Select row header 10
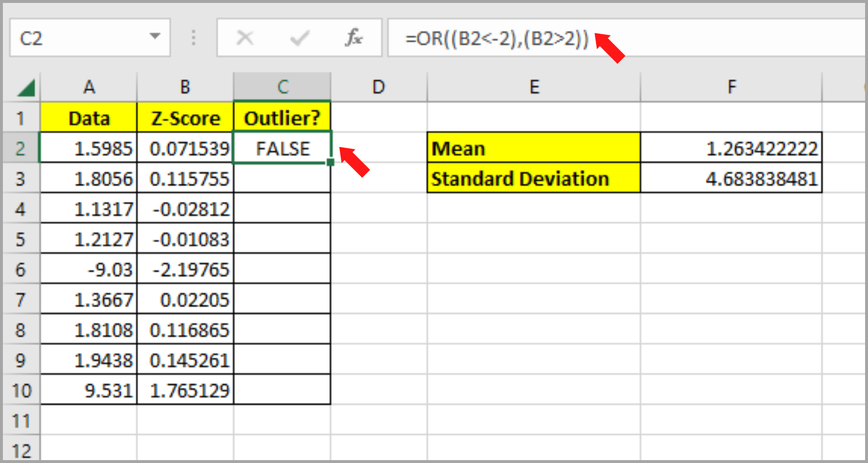Screen dimensions: 868x463 pos(21,389)
